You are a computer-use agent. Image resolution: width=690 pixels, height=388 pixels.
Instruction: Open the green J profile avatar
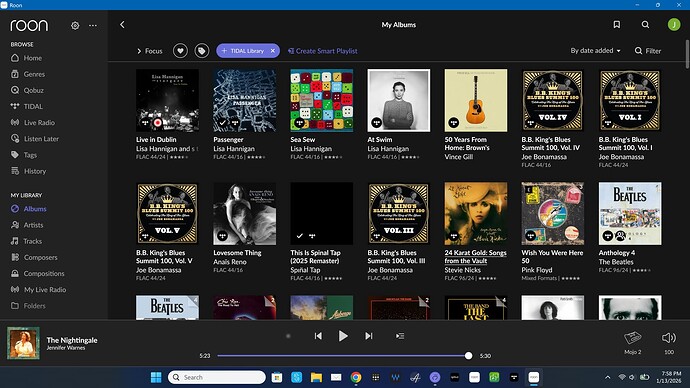click(x=674, y=25)
